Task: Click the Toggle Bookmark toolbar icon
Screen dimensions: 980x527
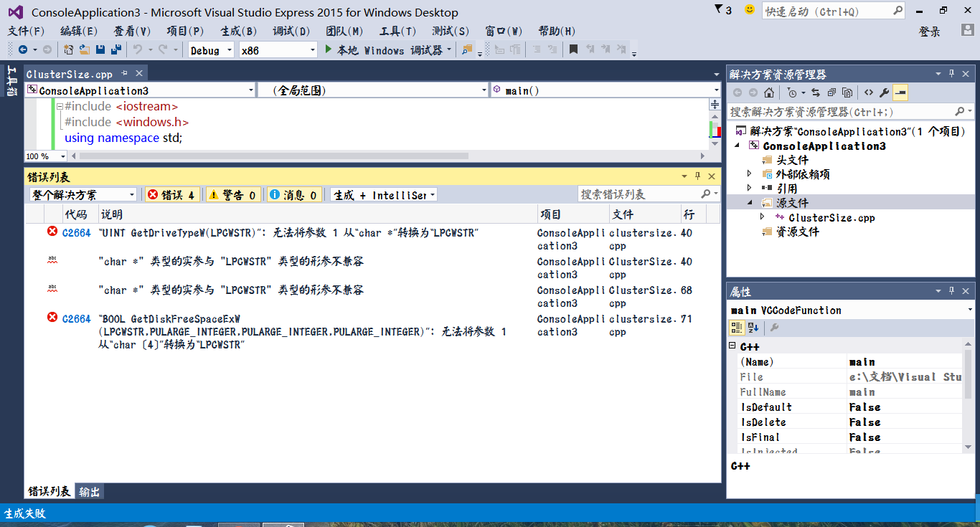Action: coord(573,49)
